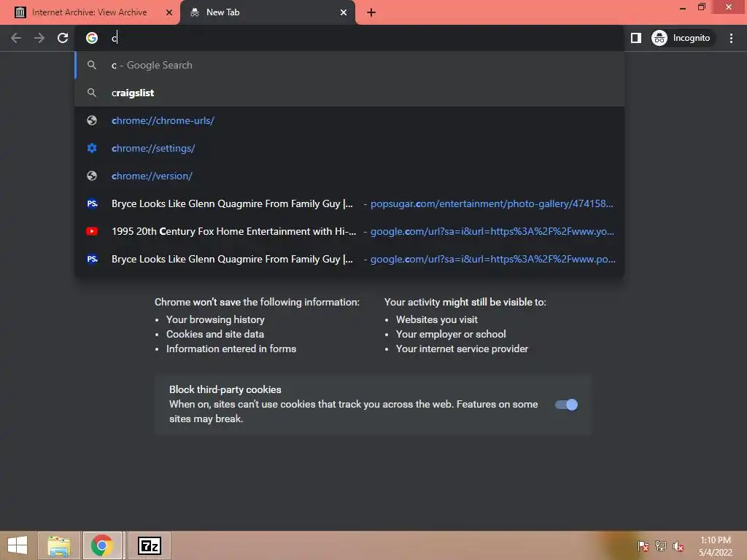Select the craigslist search suggestion
The image size is (747, 560).
tap(349, 93)
